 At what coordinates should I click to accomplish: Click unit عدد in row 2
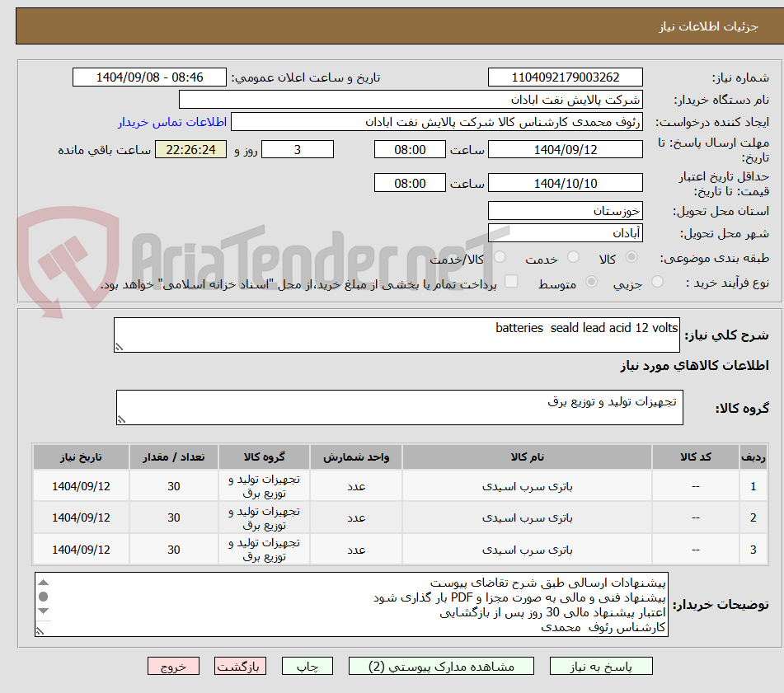(x=356, y=517)
